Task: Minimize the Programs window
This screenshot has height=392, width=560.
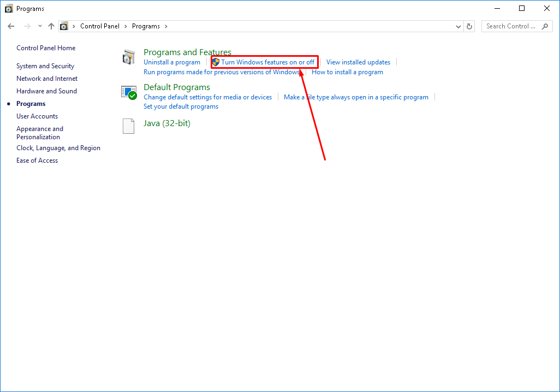Action: pyautogui.click(x=497, y=8)
